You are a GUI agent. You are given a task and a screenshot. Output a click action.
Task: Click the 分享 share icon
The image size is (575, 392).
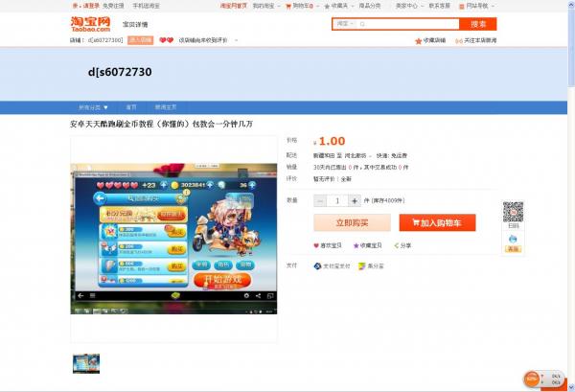396,245
